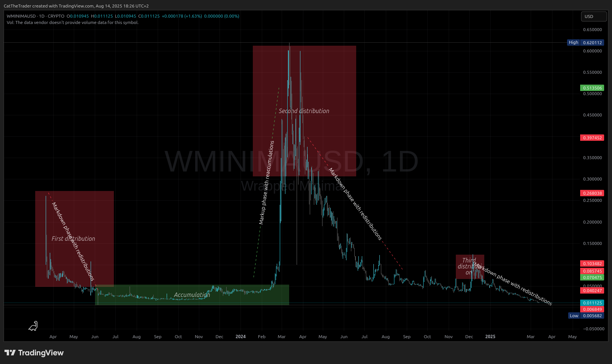Select the Second distribution text label

304,111
